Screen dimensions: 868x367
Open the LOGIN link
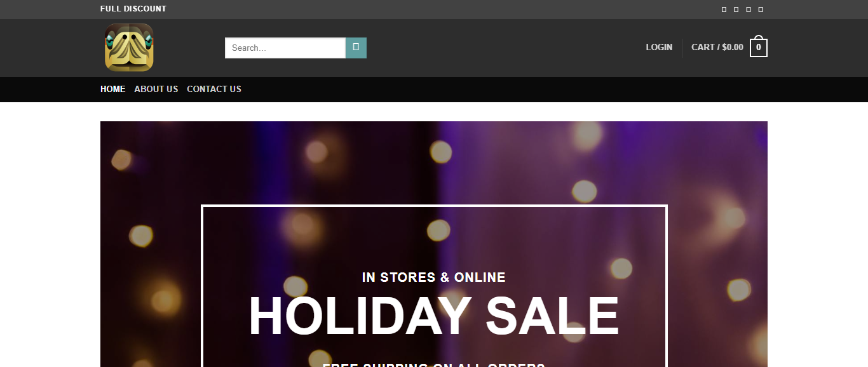tap(659, 47)
